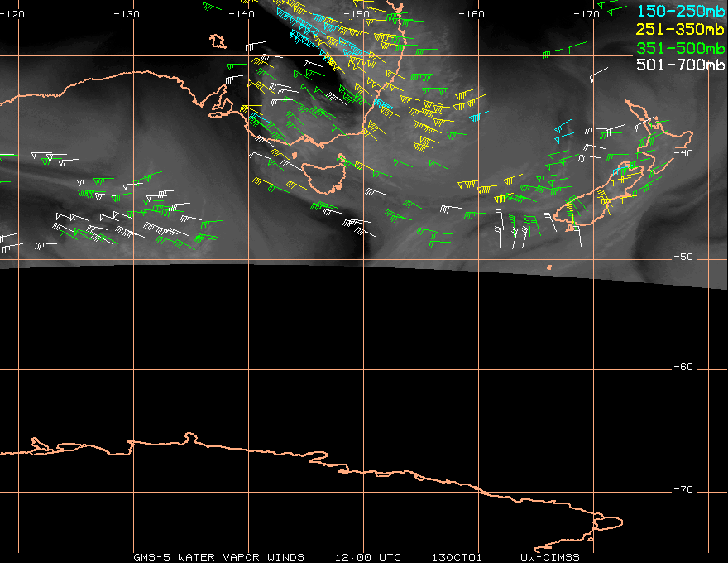The width and height of the screenshot is (728, 563).
Task: Click the -130 longitude label
Action: click(127, 14)
